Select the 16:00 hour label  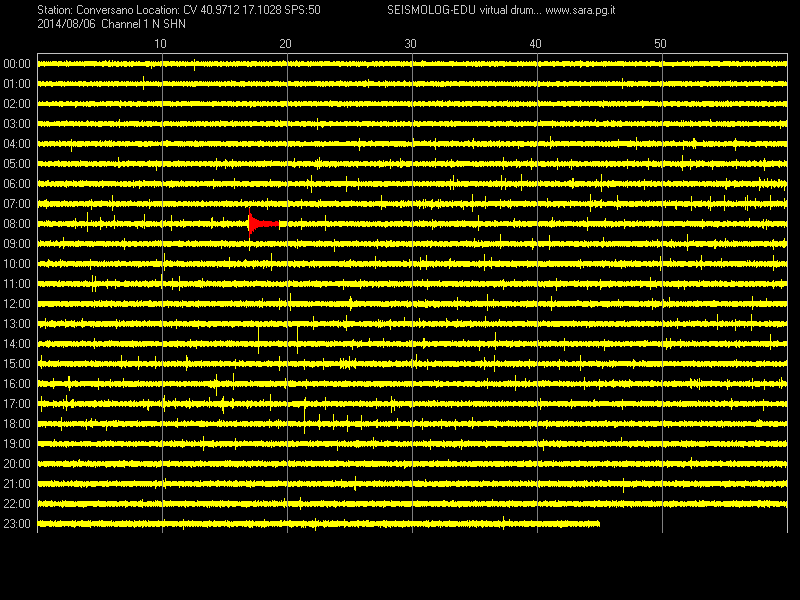pos(17,384)
